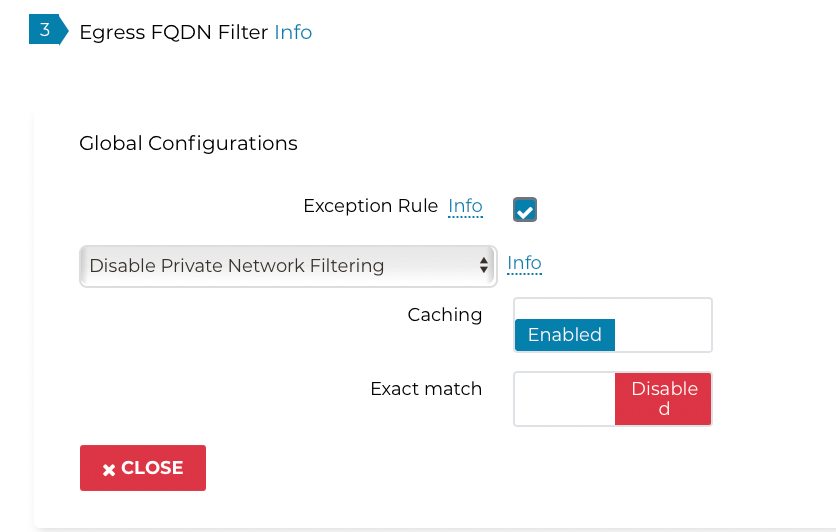Image resolution: width=836 pixels, height=532 pixels.
Task: Toggle the Exact match Disabled switch
Action: 612,399
